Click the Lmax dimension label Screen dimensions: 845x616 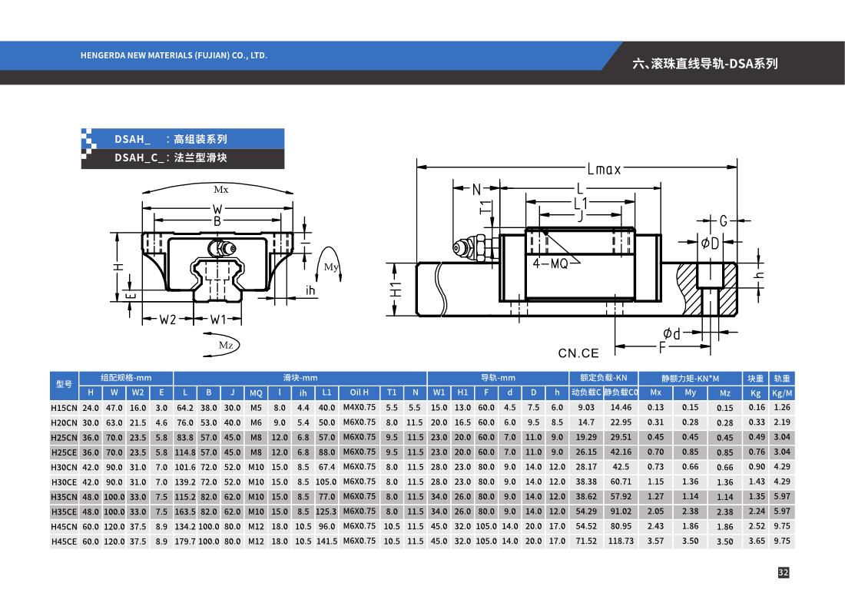click(x=604, y=169)
